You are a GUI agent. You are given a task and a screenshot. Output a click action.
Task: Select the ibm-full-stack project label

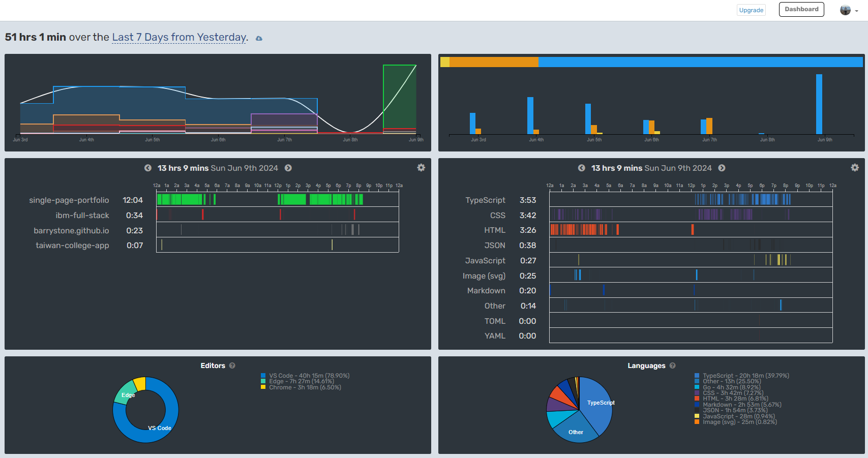[x=82, y=216]
